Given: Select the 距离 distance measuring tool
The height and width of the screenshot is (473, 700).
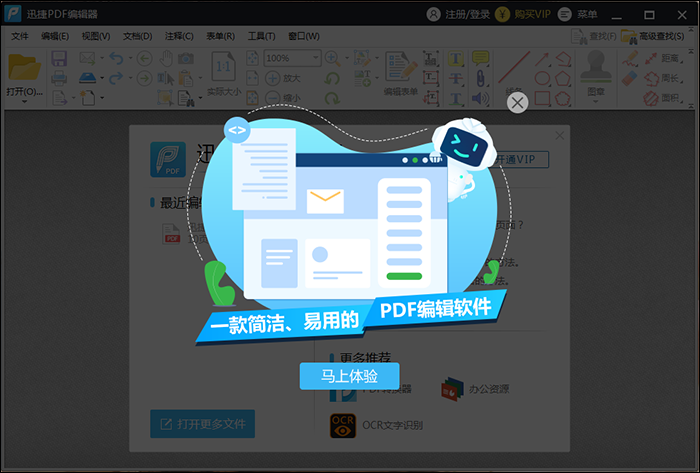Looking at the screenshot, I should tap(662, 58).
